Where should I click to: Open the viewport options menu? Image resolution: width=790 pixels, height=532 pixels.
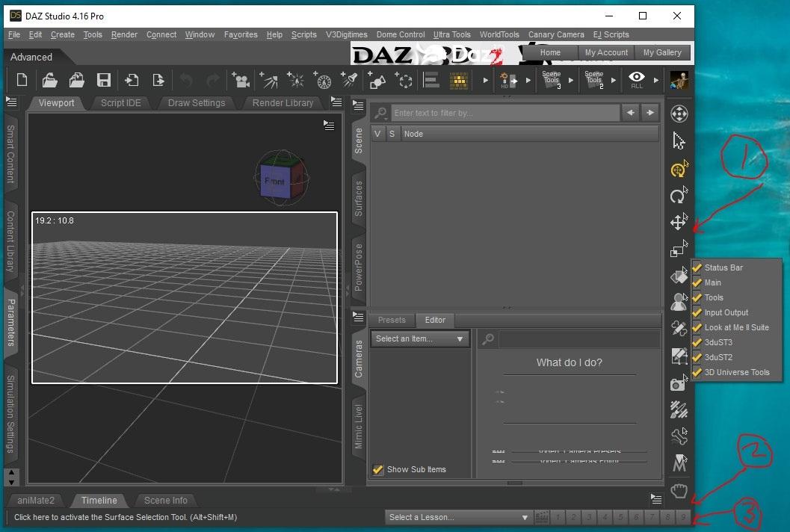click(329, 126)
